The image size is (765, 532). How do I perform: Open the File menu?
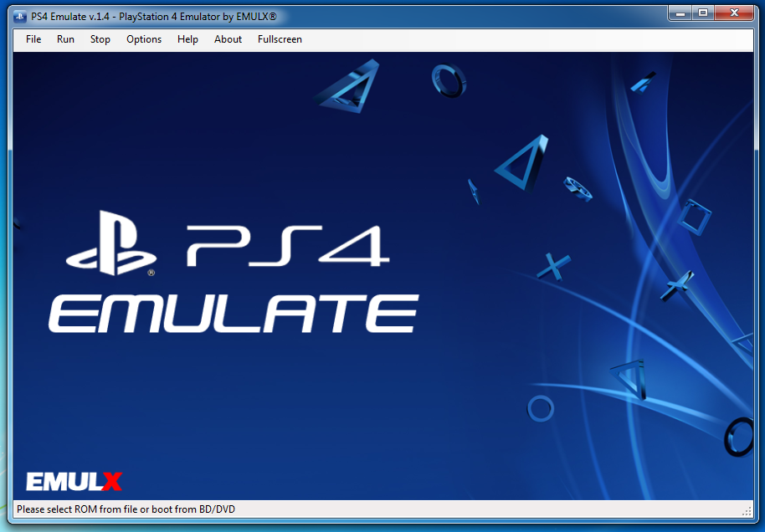pyautogui.click(x=33, y=39)
